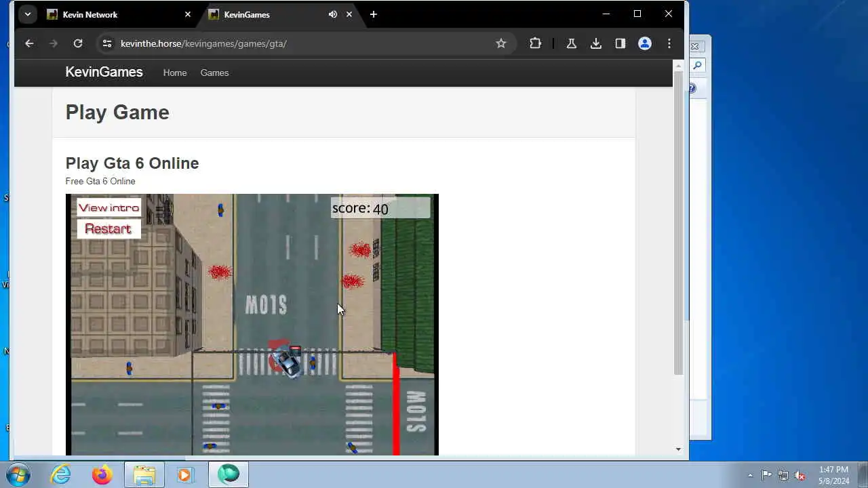This screenshot has height=488, width=868.
Task: Open the muted volume tray icon
Action: [x=800, y=475]
